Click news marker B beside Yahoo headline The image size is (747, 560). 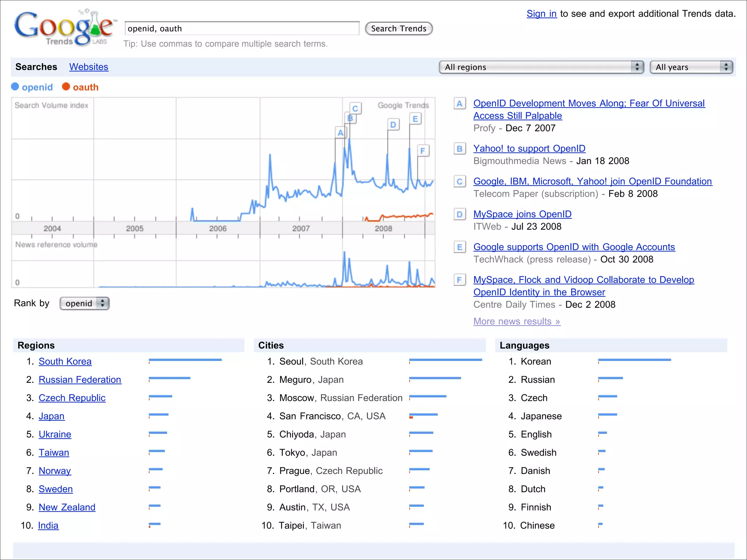click(x=460, y=149)
